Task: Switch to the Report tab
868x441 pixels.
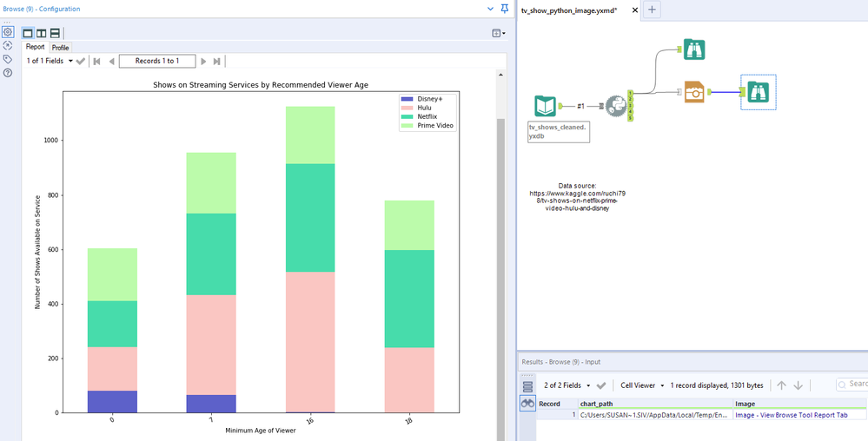Action: pos(35,47)
